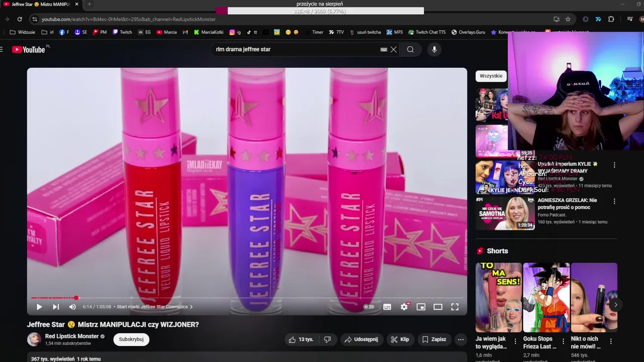Show next Shorts with the arrow
This screenshot has width=644, height=362.
pyautogui.click(x=615, y=305)
